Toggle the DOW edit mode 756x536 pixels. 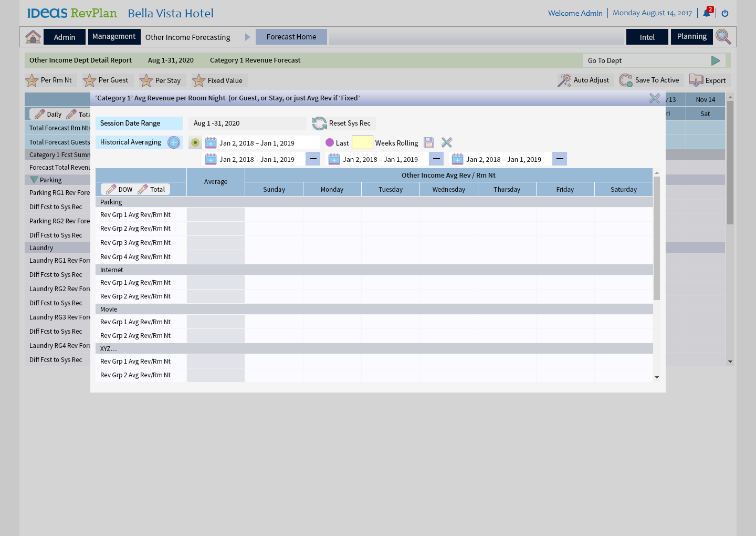point(120,189)
